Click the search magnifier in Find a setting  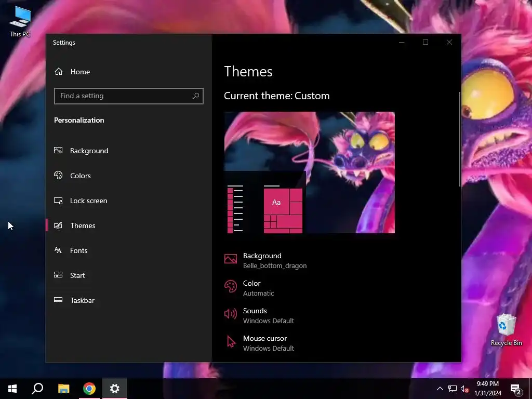(x=196, y=96)
